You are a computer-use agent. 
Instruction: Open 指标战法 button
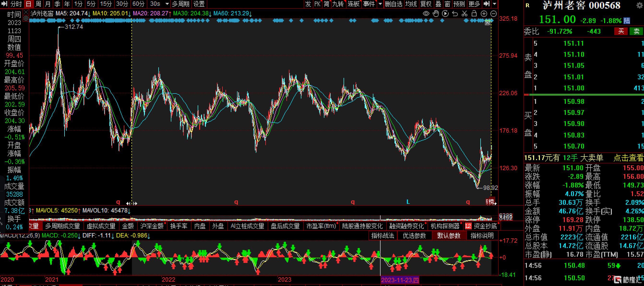(383, 236)
